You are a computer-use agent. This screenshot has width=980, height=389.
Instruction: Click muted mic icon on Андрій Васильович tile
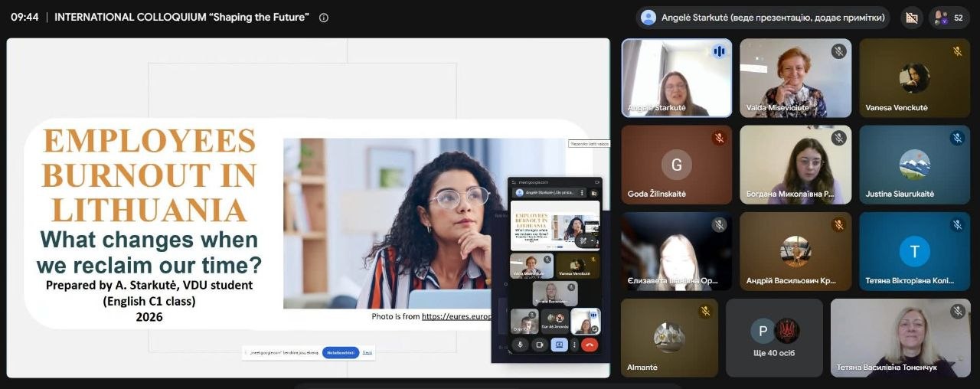838,224
